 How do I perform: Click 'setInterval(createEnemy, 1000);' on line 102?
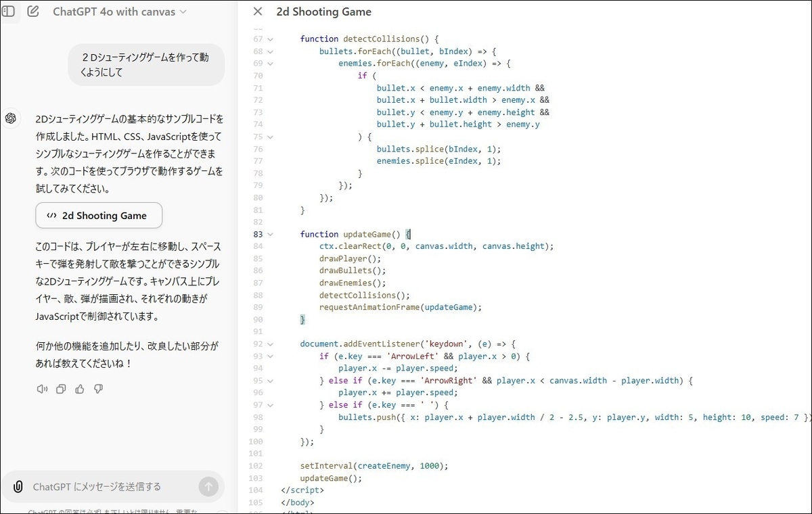coord(374,465)
